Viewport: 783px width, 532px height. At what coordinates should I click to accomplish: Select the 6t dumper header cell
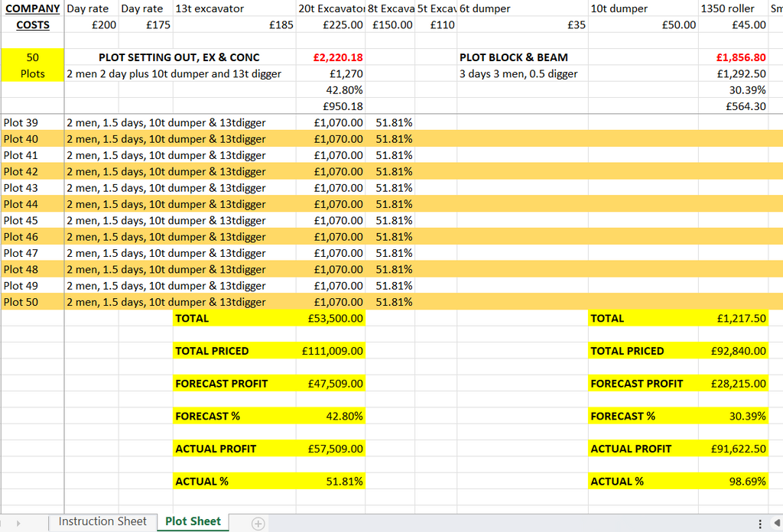pyautogui.click(x=522, y=8)
